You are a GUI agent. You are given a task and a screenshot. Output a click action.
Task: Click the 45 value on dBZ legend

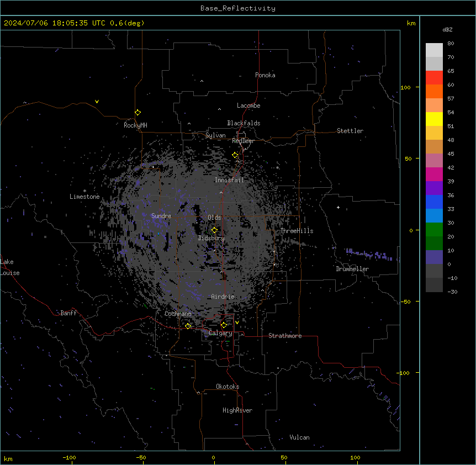pyautogui.click(x=451, y=154)
